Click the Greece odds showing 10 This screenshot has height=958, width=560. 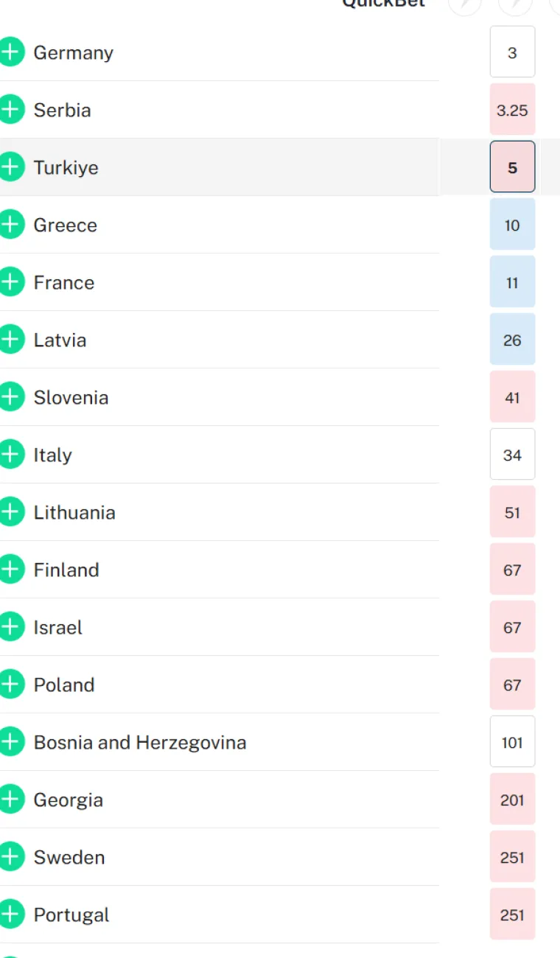512,224
